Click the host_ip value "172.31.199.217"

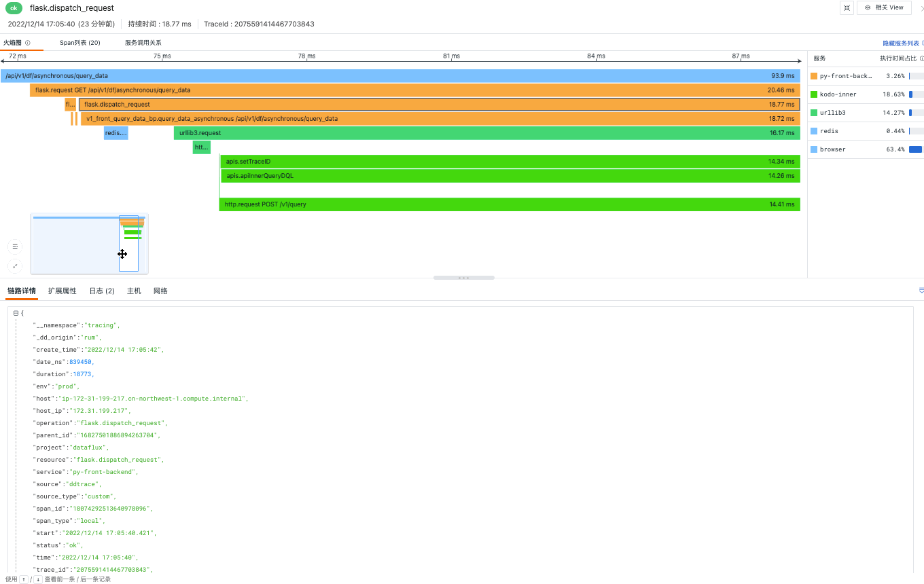tap(98, 411)
